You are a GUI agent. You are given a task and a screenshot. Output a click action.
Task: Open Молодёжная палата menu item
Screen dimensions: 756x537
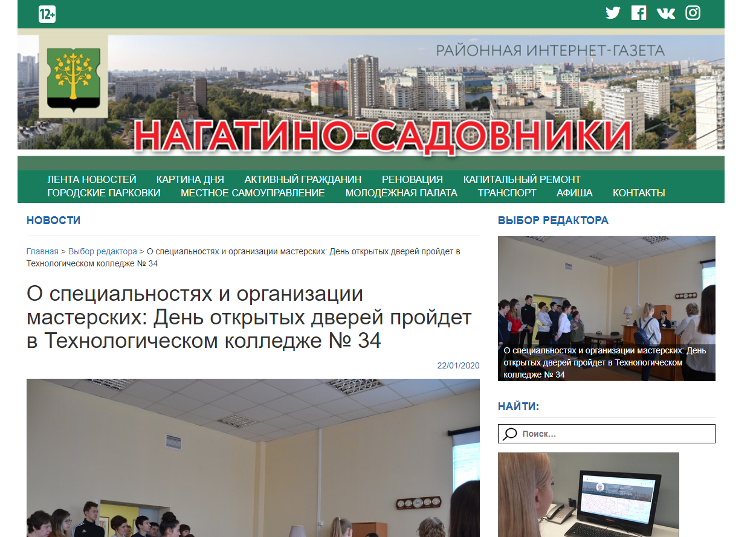tap(401, 193)
